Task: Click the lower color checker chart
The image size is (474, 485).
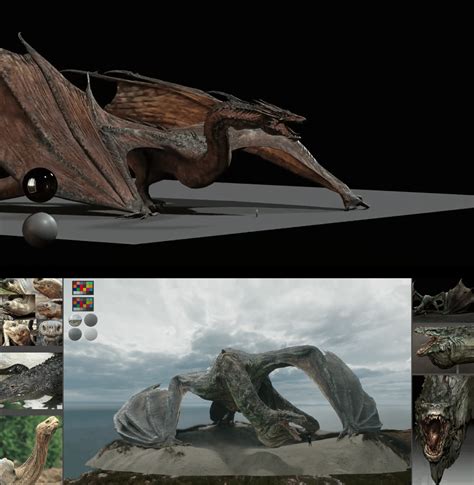Action: pyautogui.click(x=83, y=304)
